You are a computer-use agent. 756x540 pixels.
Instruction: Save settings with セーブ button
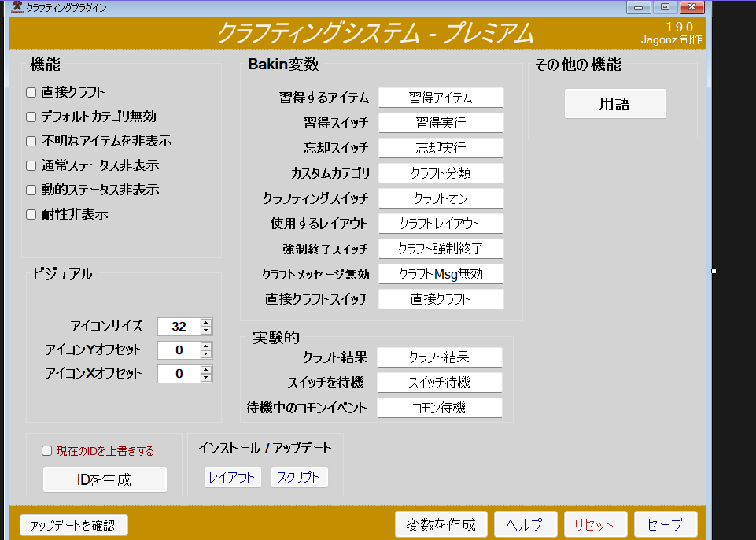pos(665,524)
